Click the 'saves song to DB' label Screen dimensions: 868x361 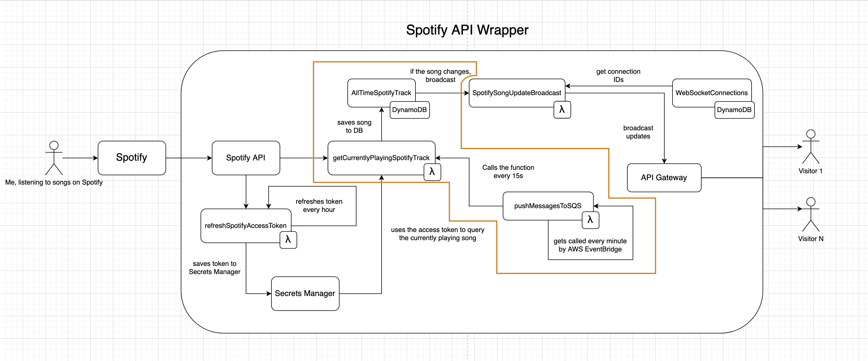point(354,127)
